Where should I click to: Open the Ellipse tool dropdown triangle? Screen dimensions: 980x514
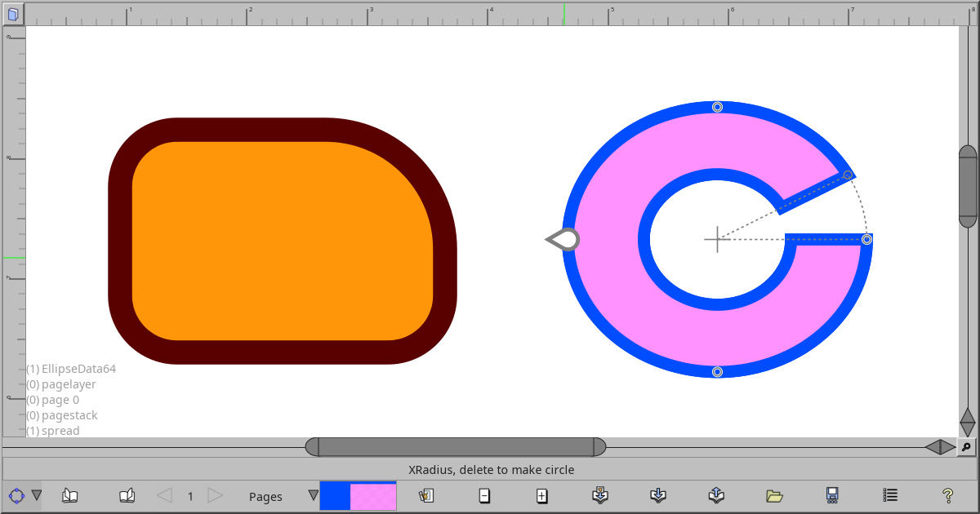pos(37,495)
